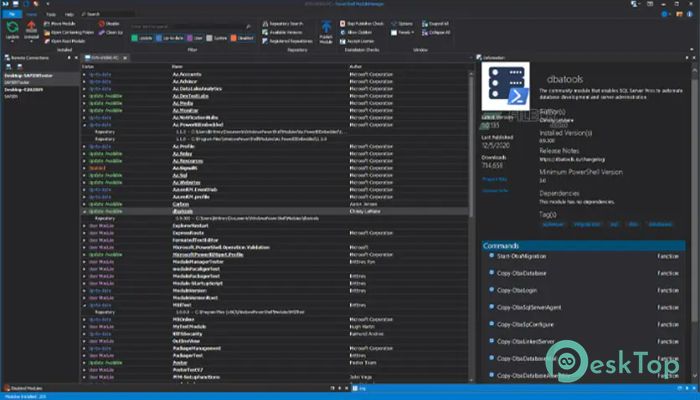Click the red Uninstall ribbon icon
Viewport: 700px width, 400px height.
pyautogui.click(x=31, y=27)
